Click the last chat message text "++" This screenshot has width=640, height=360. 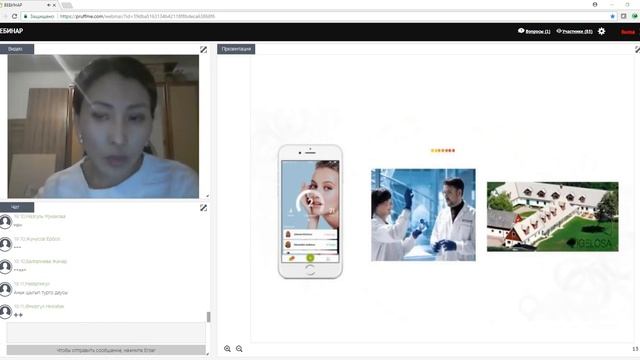point(18,315)
